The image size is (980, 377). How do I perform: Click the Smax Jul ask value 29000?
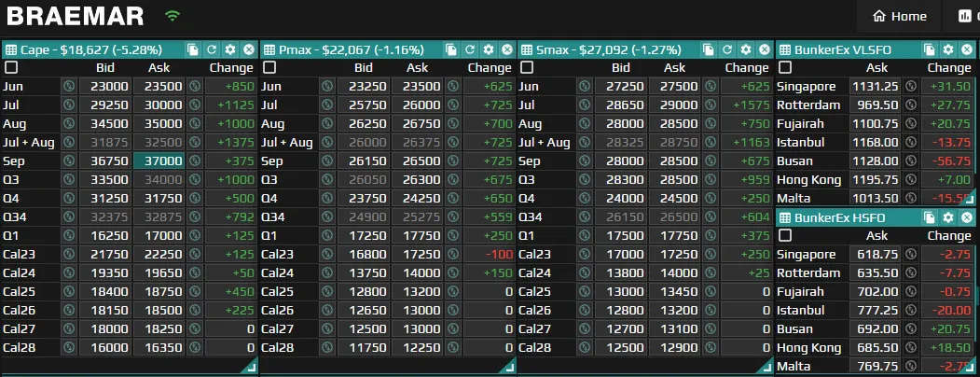tap(674, 105)
